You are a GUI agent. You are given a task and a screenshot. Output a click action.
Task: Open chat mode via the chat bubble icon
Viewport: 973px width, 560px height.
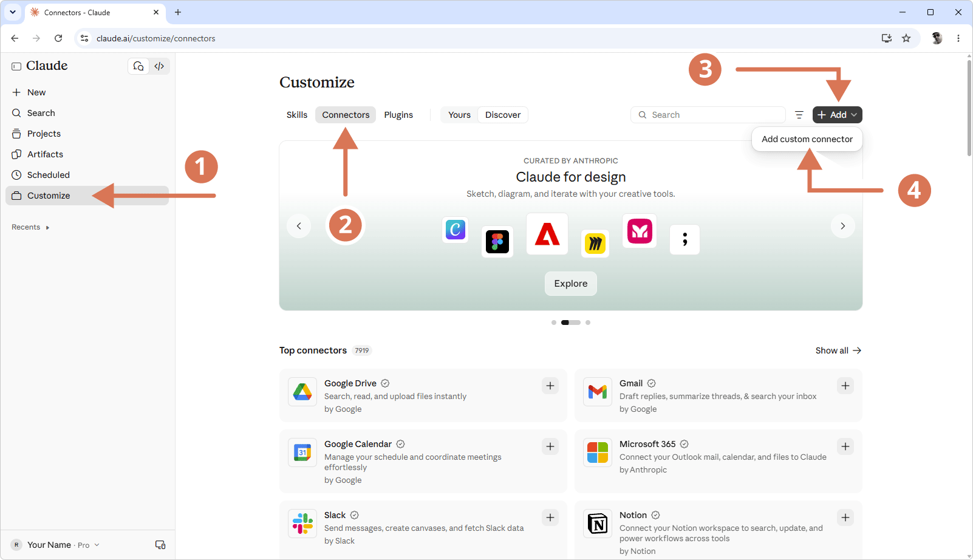pyautogui.click(x=138, y=66)
